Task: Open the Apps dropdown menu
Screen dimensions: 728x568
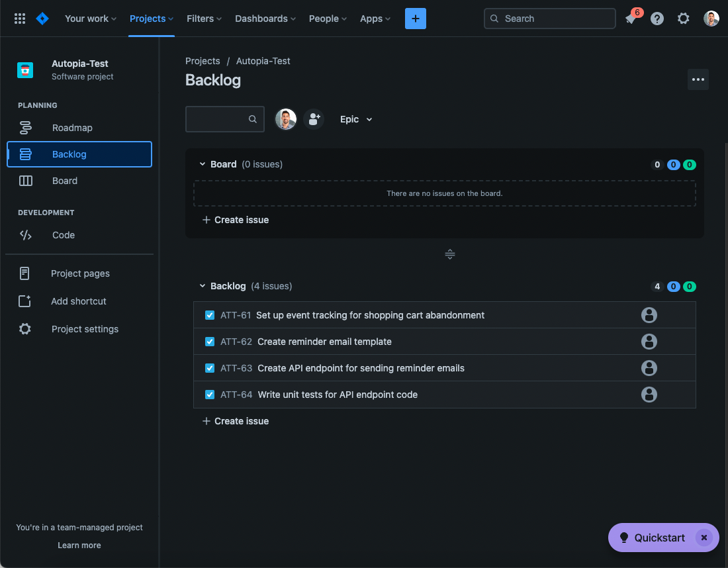Action: 375,19
